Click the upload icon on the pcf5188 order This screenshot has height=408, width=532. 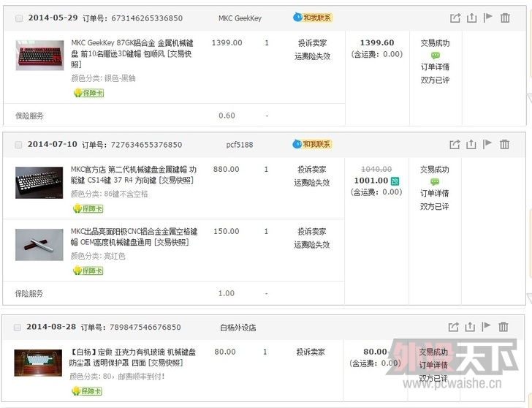pos(471,144)
